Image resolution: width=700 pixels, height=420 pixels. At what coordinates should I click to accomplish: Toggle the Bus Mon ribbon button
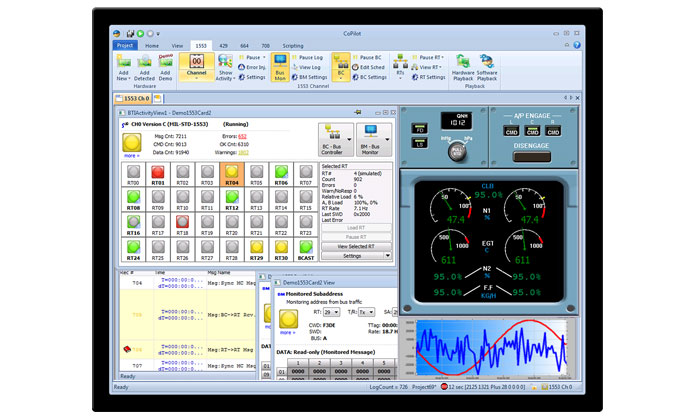[x=280, y=67]
